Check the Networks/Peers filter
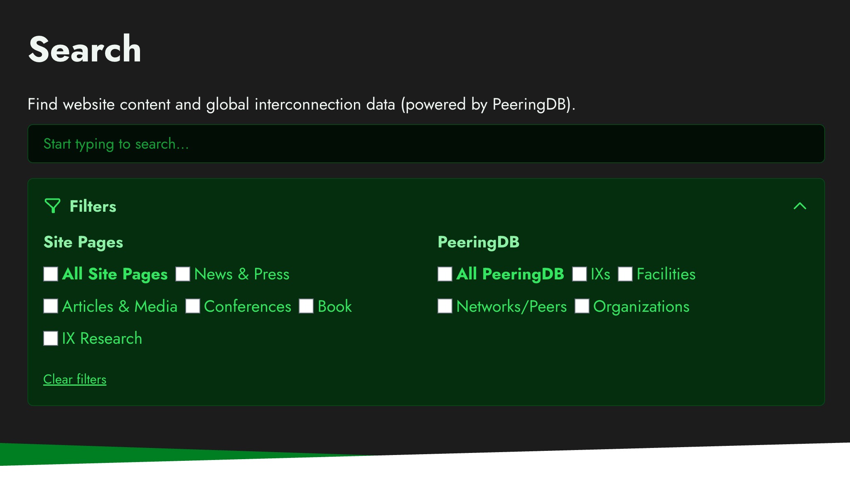 (444, 306)
